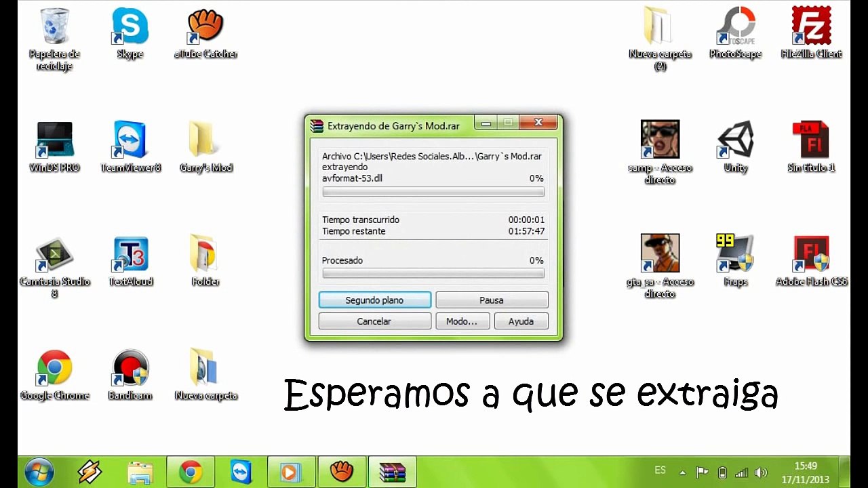Click the Show desktop strip
The height and width of the screenshot is (488, 868).
coord(846,472)
